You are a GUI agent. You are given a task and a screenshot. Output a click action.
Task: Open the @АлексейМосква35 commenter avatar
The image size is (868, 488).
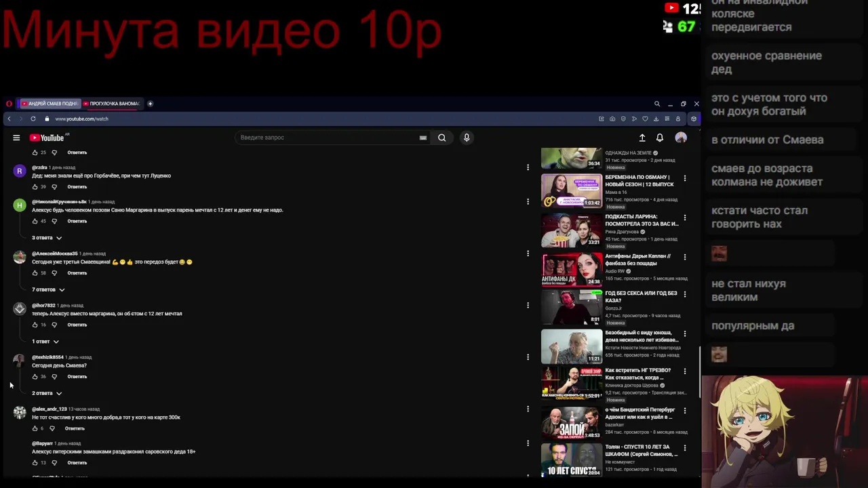20,257
